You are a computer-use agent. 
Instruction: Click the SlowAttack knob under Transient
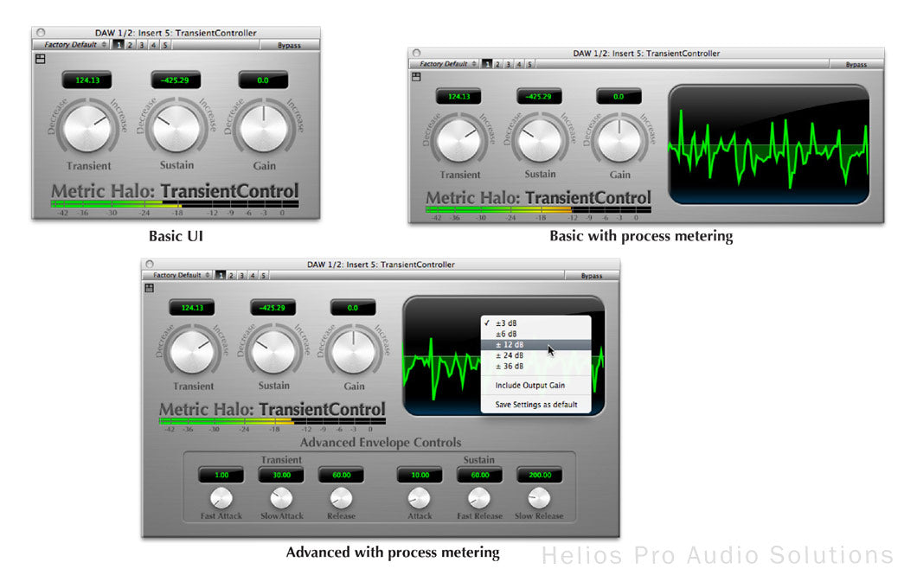click(281, 498)
